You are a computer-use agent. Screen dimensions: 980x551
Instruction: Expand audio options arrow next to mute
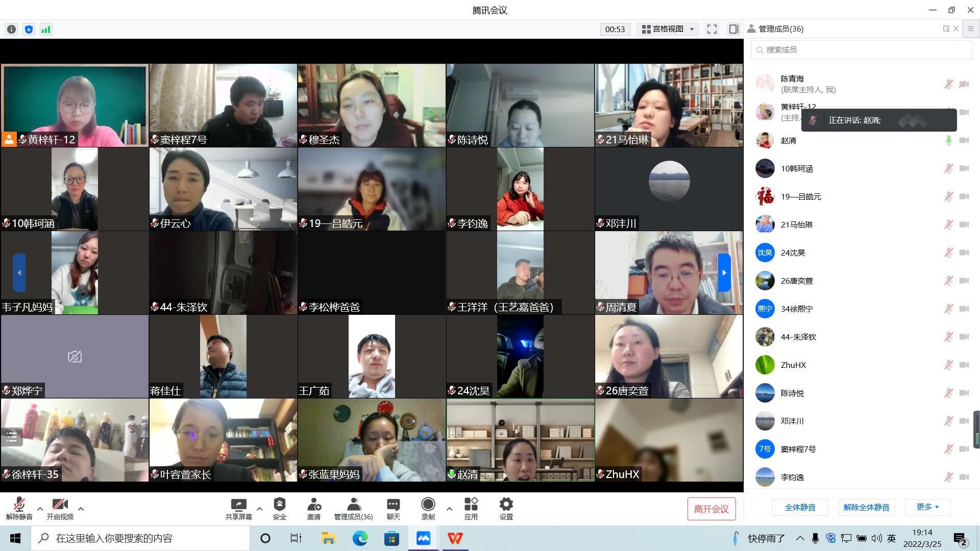[40, 509]
